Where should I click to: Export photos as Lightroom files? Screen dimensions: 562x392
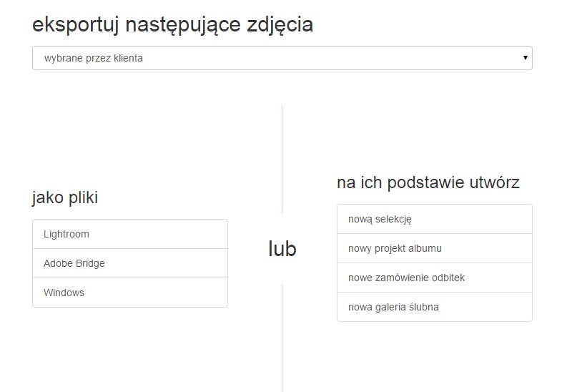(x=130, y=234)
